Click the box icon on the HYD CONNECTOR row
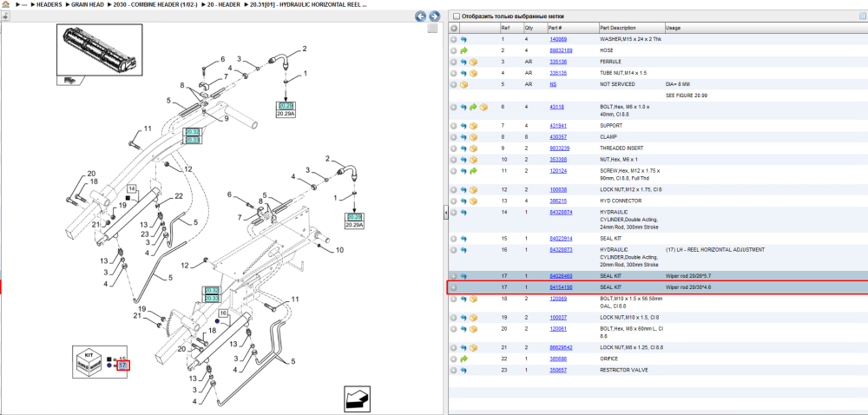The height and width of the screenshot is (415, 868). coord(474,201)
